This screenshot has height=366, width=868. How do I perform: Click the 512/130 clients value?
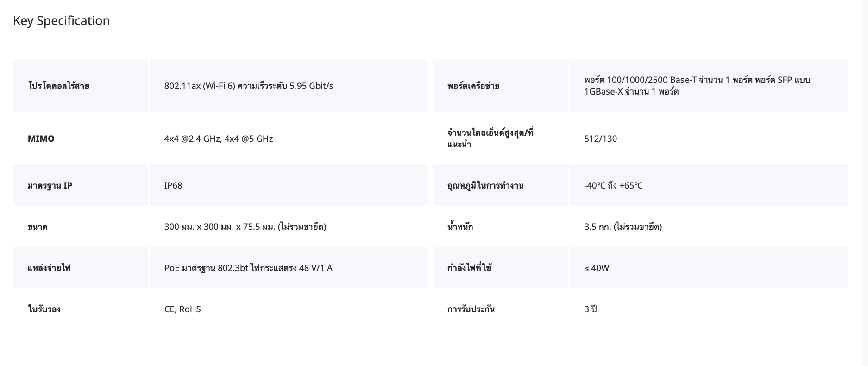(600, 139)
